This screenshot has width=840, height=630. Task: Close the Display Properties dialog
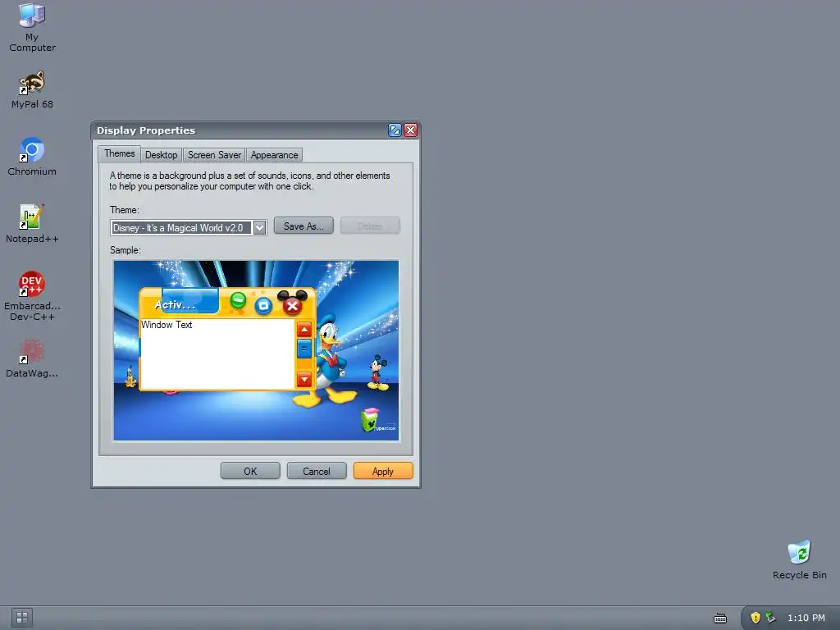click(410, 130)
